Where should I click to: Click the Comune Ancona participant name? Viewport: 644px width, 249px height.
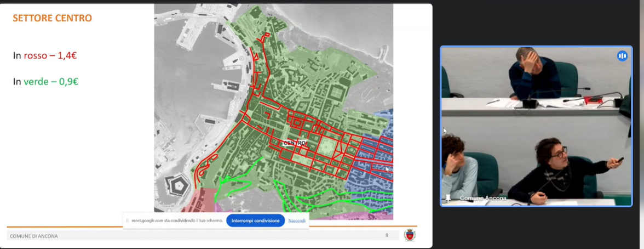coord(483,198)
